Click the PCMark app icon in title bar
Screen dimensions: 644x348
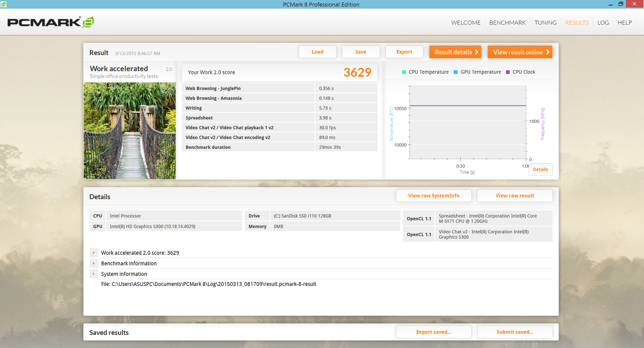tap(3, 4)
